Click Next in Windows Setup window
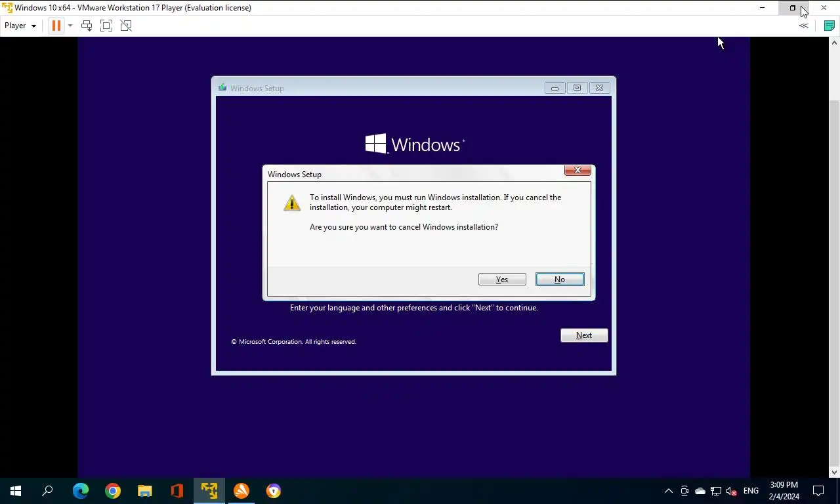840x504 pixels. 584,335
